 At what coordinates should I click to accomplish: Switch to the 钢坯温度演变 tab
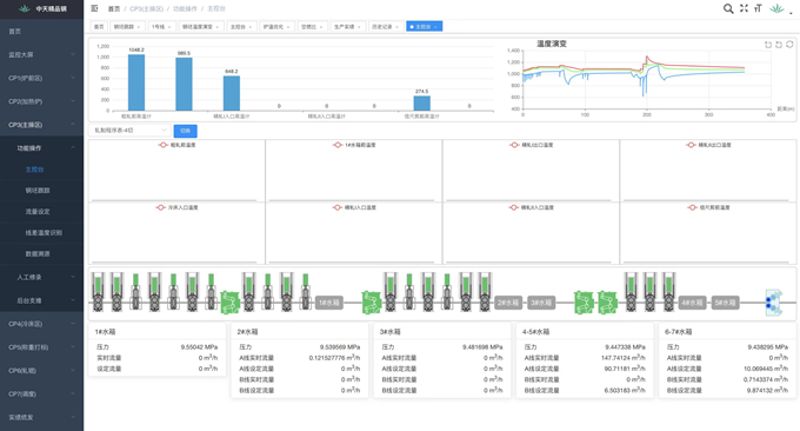pyautogui.click(x=201, y=27)
